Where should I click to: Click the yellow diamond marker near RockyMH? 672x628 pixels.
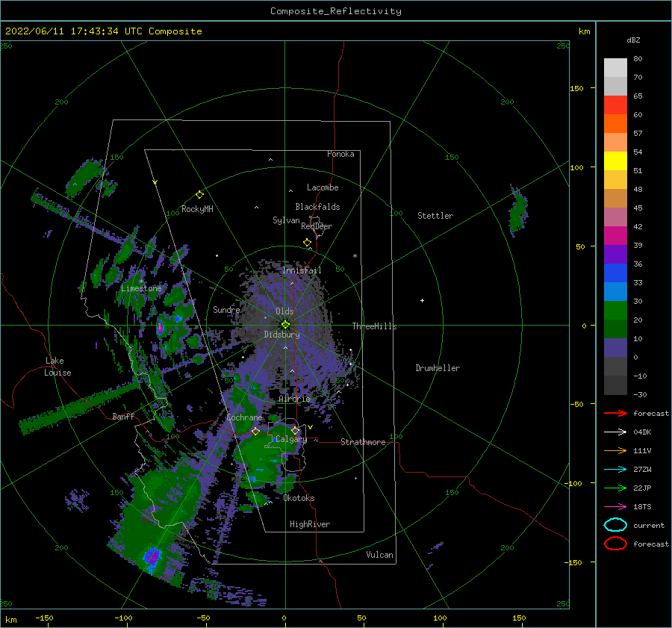(199, 195)
